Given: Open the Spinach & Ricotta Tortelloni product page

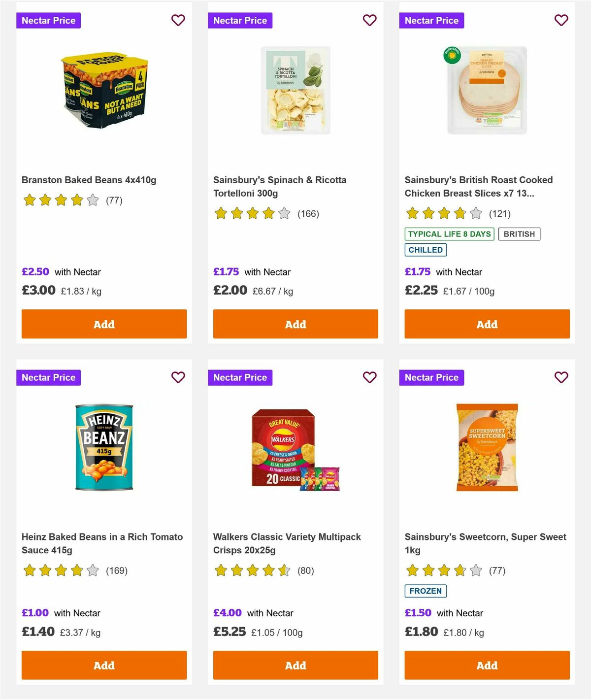Looking at the screenshot, I should pos(279,186).
